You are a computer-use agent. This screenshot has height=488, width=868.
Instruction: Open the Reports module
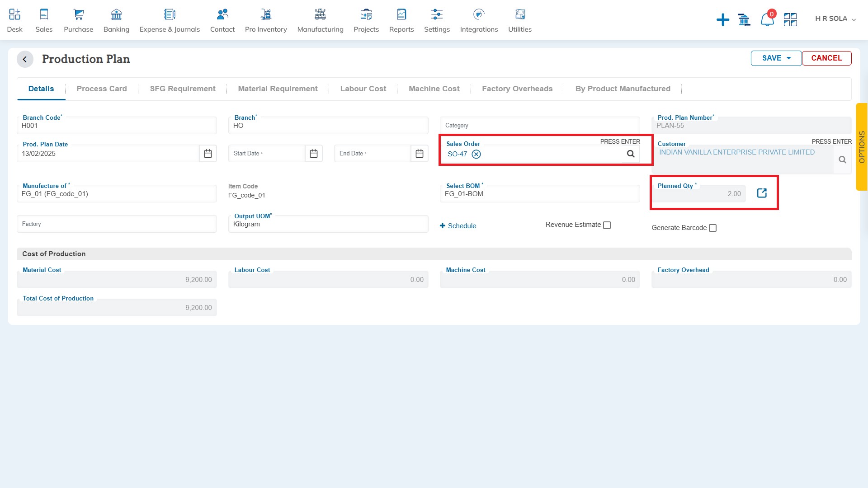tap(401, 20)
